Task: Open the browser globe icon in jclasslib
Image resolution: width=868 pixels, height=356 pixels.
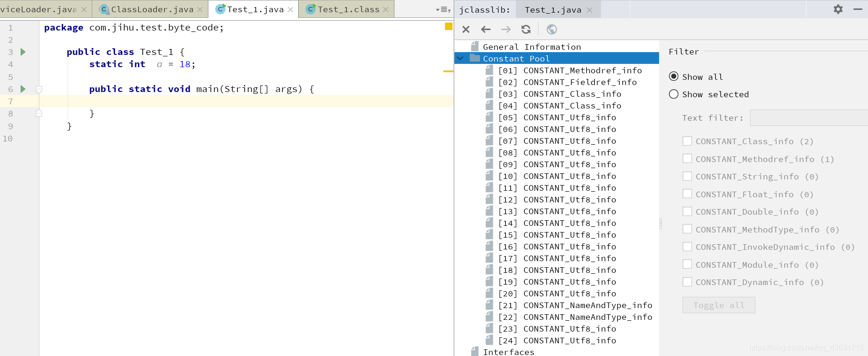Action: (x=552, y=30)
